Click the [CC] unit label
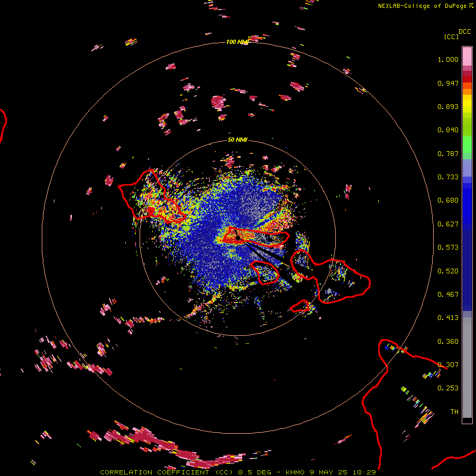The width and height of the screenshot is (476, 476). 451,36
